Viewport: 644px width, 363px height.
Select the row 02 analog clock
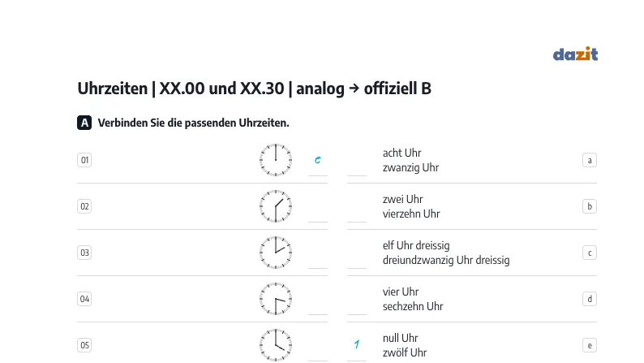point(276,206)
